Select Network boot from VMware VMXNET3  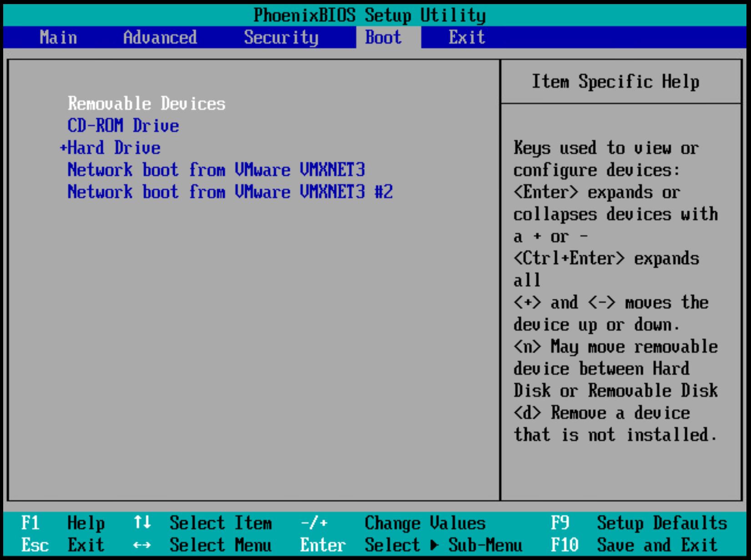pyautogui.click(x=216, y=170)
